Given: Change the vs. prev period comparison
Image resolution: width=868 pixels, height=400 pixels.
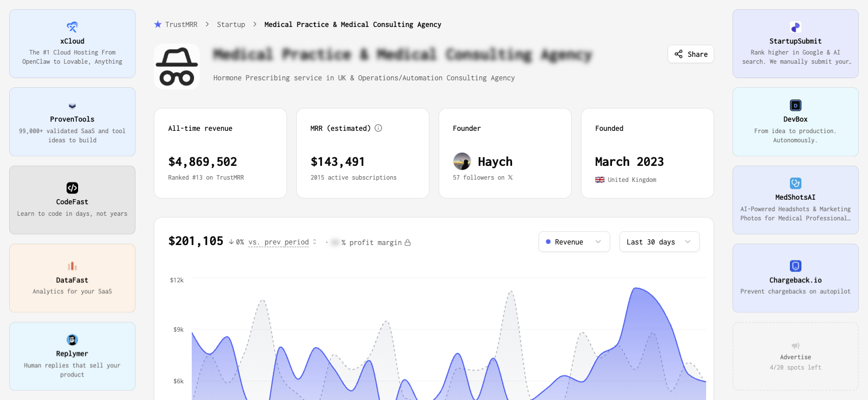Looking at the screenshot, I should (x=282, y=242).
